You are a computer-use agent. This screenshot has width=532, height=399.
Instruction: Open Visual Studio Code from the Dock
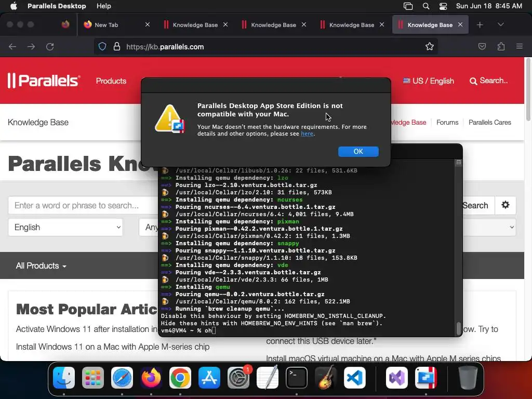[x=355, y=378]
